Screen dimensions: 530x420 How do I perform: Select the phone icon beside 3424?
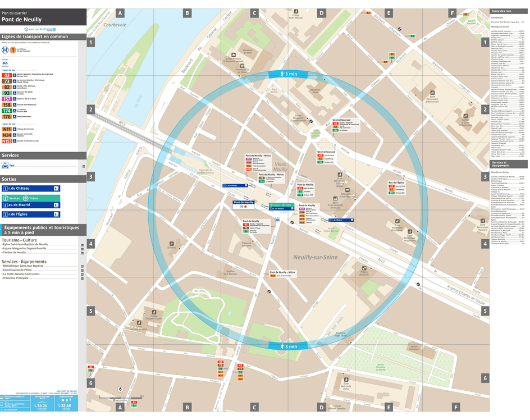(x=36, y=406)
